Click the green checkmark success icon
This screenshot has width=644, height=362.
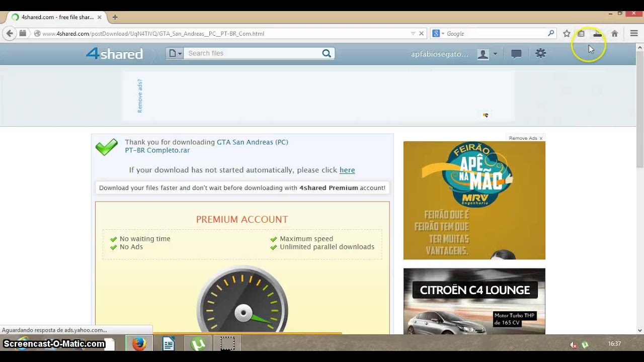click(x=107, y=147)
